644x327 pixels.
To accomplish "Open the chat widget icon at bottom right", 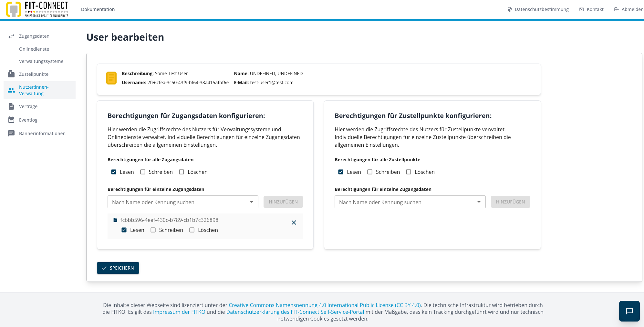I will pos(629,311).
